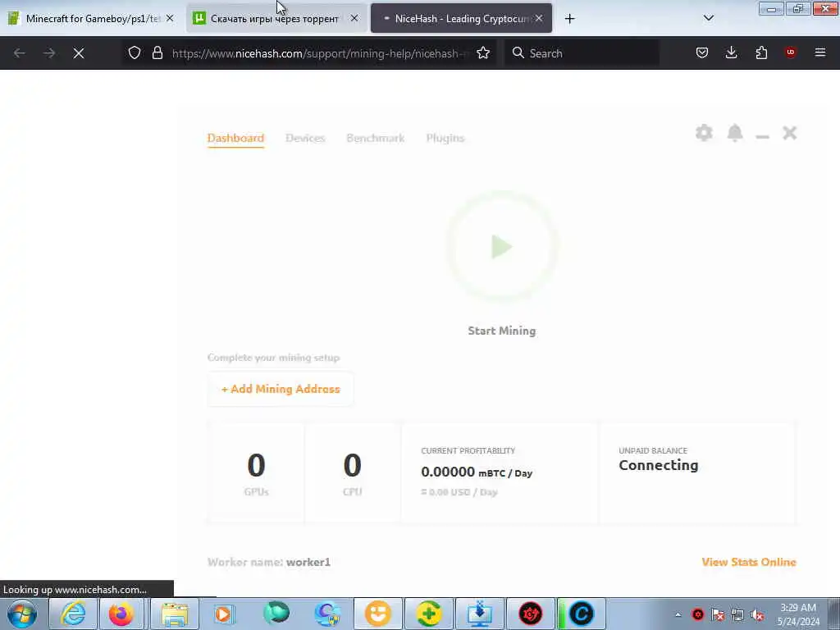The height and width of the screenshot is (630, 840).
Task: Open the Benchmark tab in NiceHash Miner
Action: pyautogui.click(x=376, y=138)
